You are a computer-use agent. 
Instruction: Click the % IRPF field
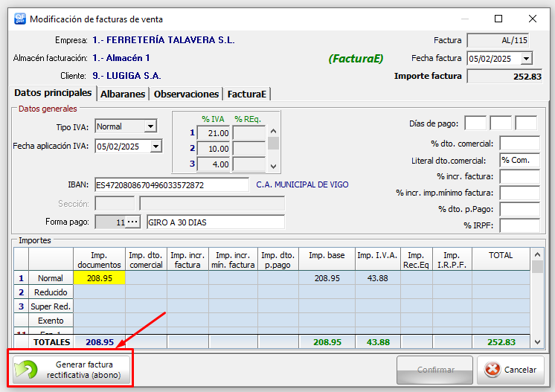pos(519,225)
